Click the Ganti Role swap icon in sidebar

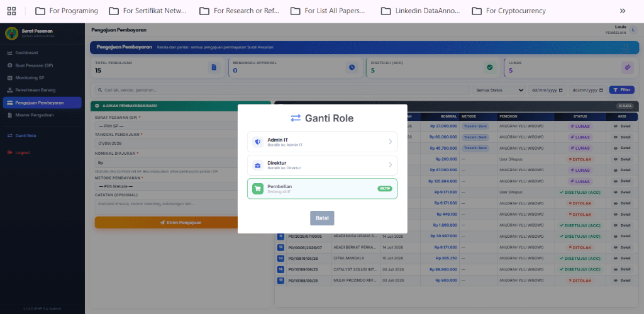click(10, 136)
